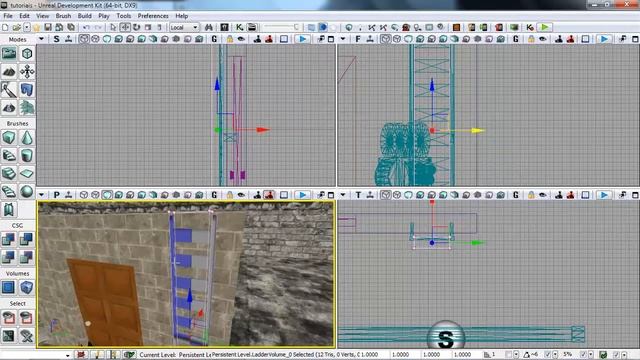Select Terrain editing mode tool

pos(9,72)
